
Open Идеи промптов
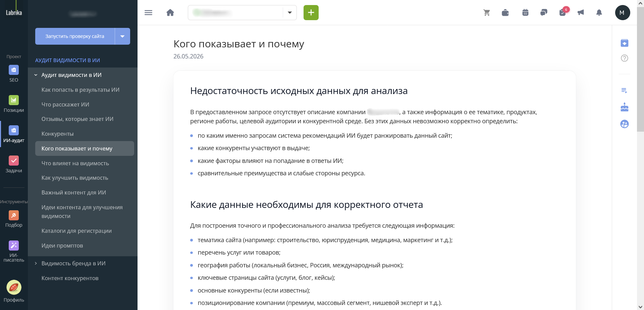[x=62, y=246]
